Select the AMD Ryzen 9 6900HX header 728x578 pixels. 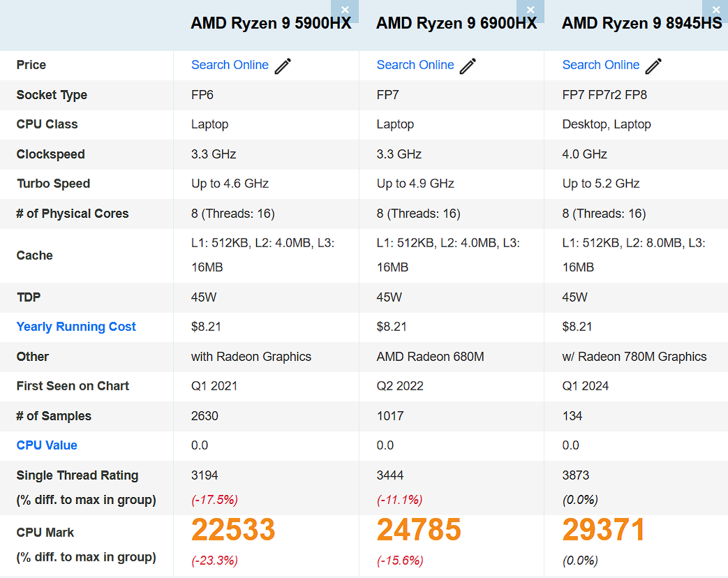point(456,23)
